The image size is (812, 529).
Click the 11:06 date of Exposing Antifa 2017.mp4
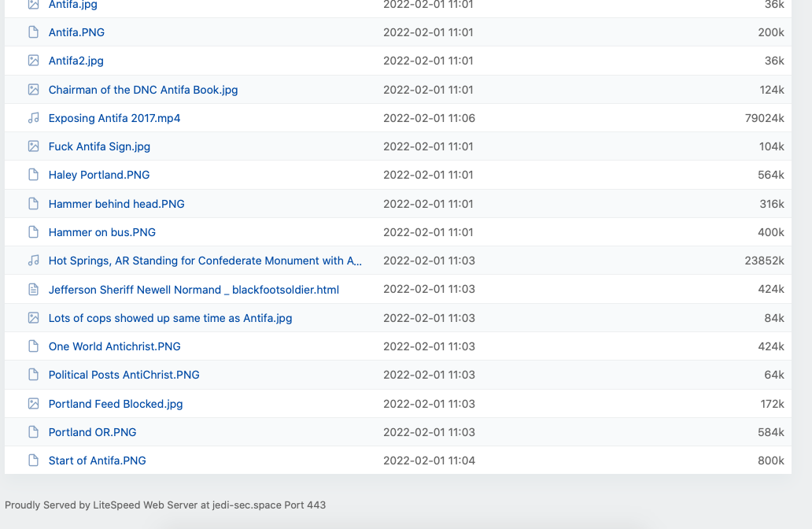[x=430, y=118]
